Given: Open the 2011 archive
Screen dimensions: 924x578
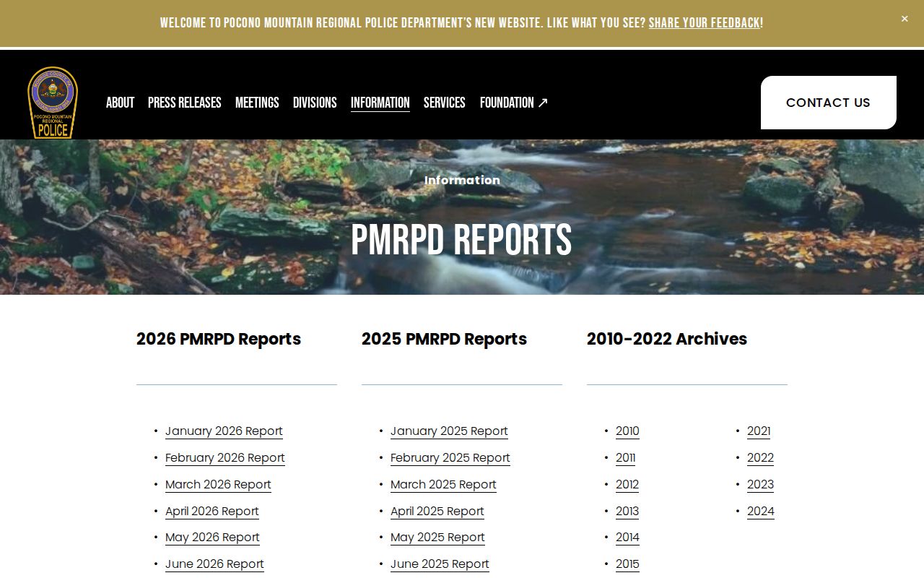Looking at the screenshot, I should (x=626, y=458).
